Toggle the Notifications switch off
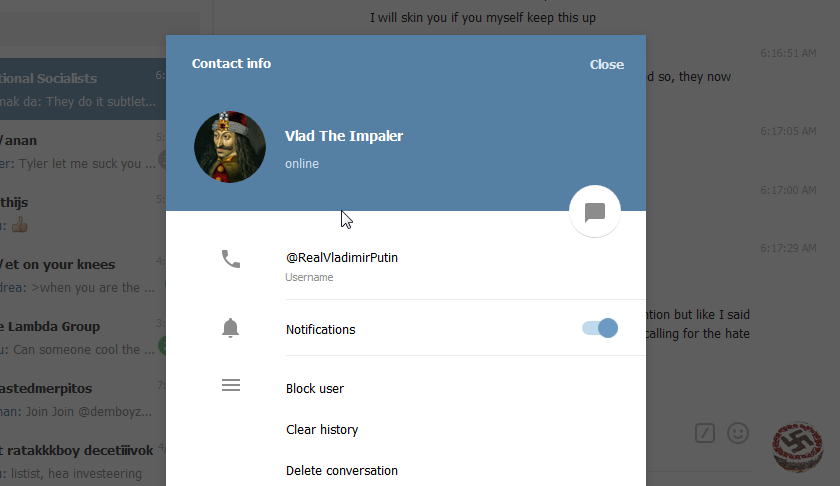The width and height of the screenshot is (840, 486). (600, 328)
